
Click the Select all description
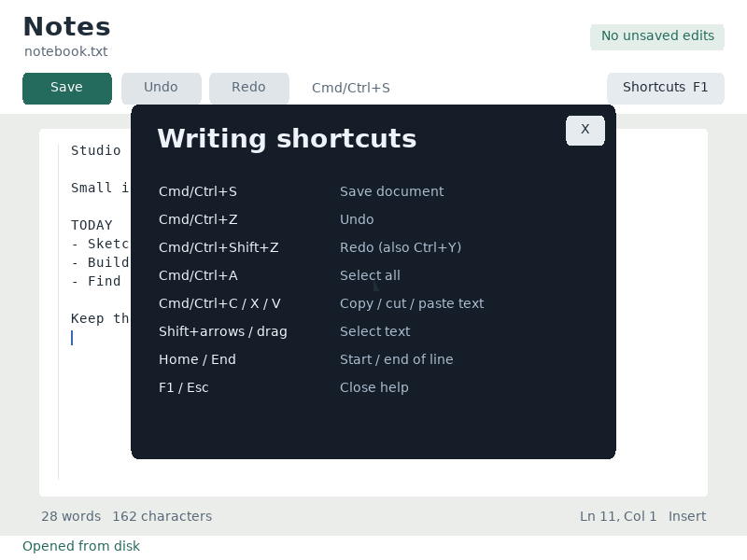(x=370, y=275)
